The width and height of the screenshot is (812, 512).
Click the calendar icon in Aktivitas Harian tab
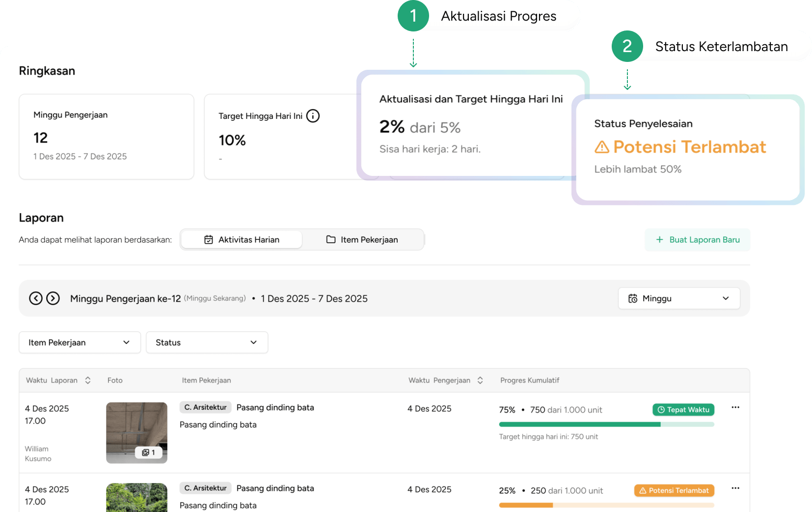point(209,240)
